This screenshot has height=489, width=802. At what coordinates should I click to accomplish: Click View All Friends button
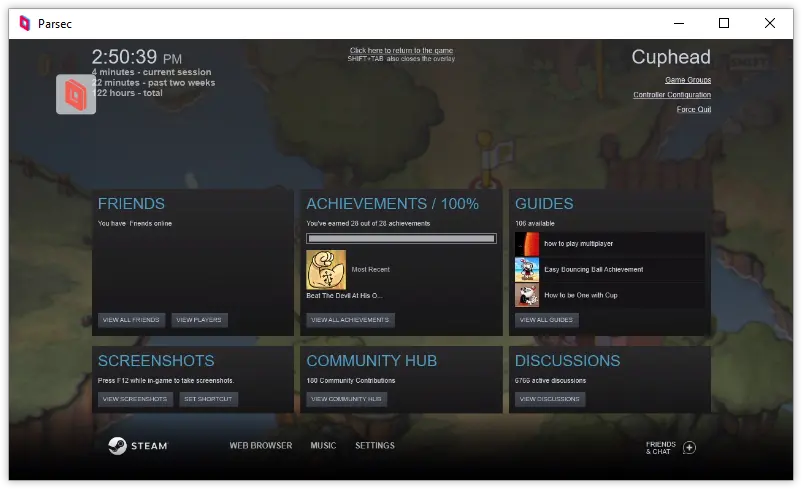click(131, 320)
